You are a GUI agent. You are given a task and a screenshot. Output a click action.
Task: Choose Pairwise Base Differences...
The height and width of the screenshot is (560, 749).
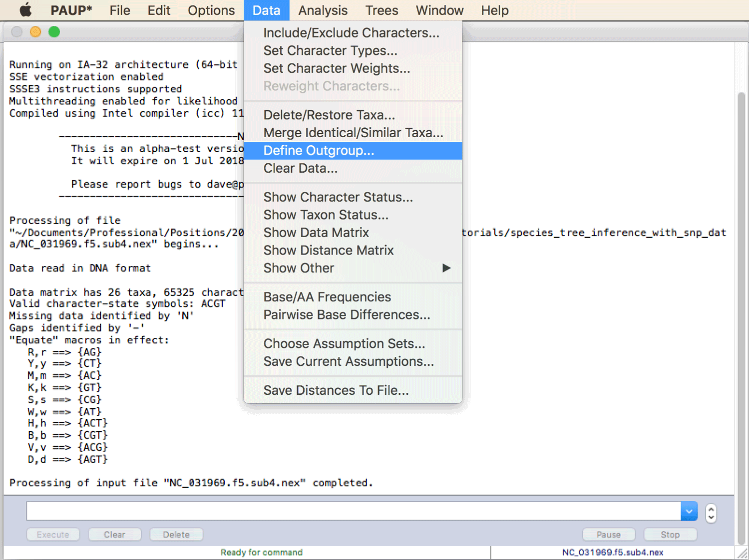pyautogui.click(x=353, y=315)
